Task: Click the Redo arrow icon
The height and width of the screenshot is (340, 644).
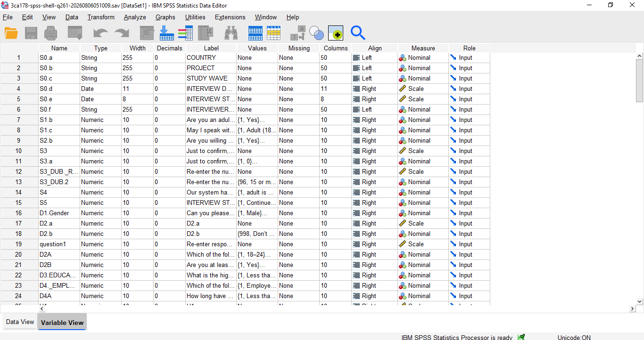Action: point(122,33)
